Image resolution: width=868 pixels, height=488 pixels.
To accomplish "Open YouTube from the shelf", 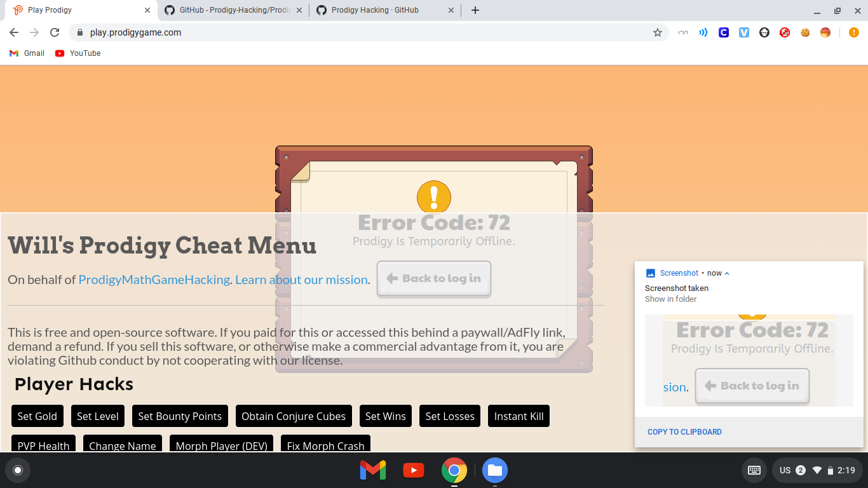I will [x=414, y=470].
